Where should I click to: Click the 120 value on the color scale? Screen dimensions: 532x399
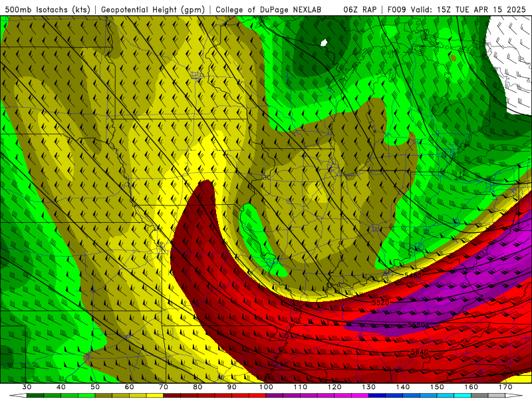click(334, 387)
